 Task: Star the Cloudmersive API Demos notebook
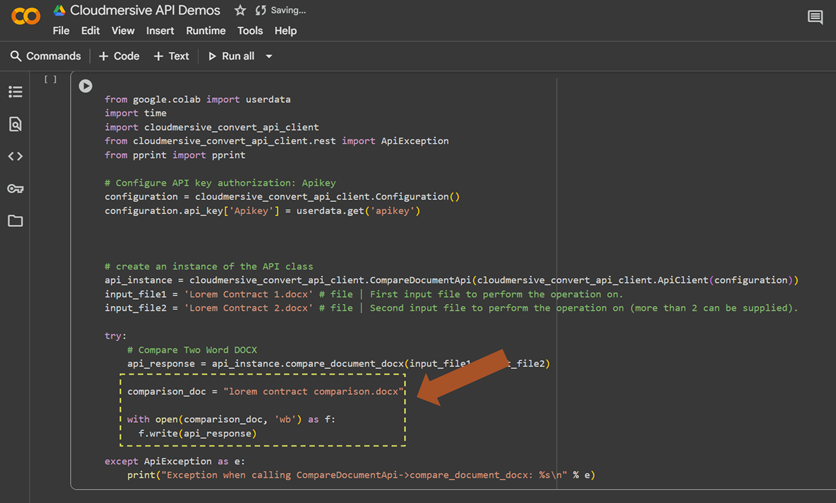240,10
